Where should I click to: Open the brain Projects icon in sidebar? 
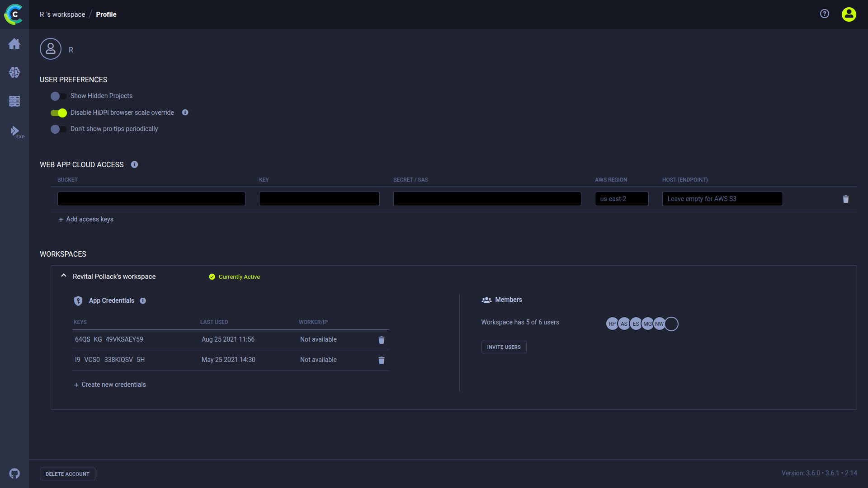click(x=14, y=72)
